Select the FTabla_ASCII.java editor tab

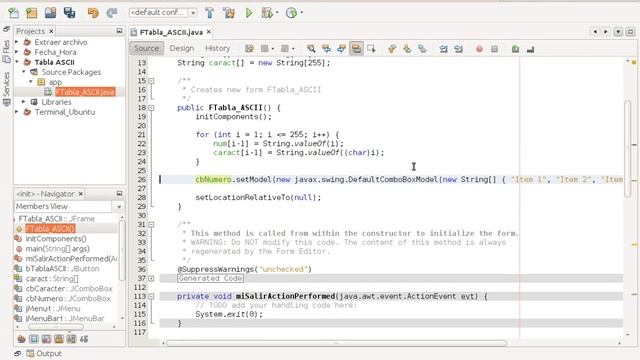(x=171, y=32)
